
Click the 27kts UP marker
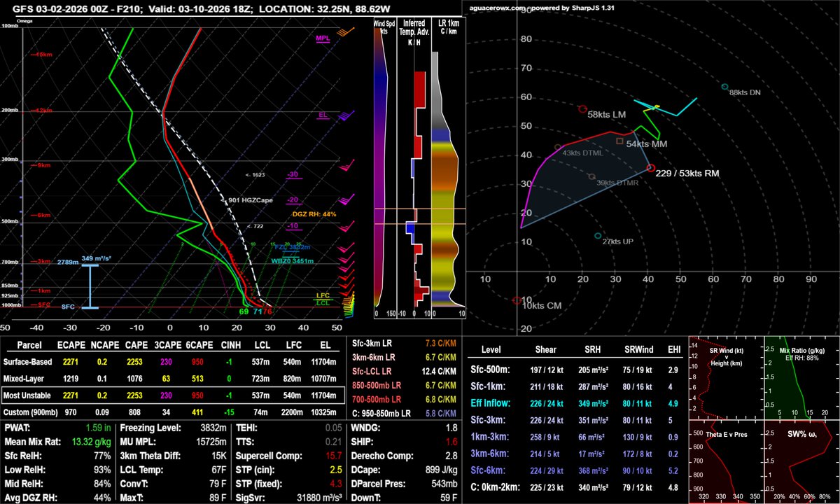(597, 236)
